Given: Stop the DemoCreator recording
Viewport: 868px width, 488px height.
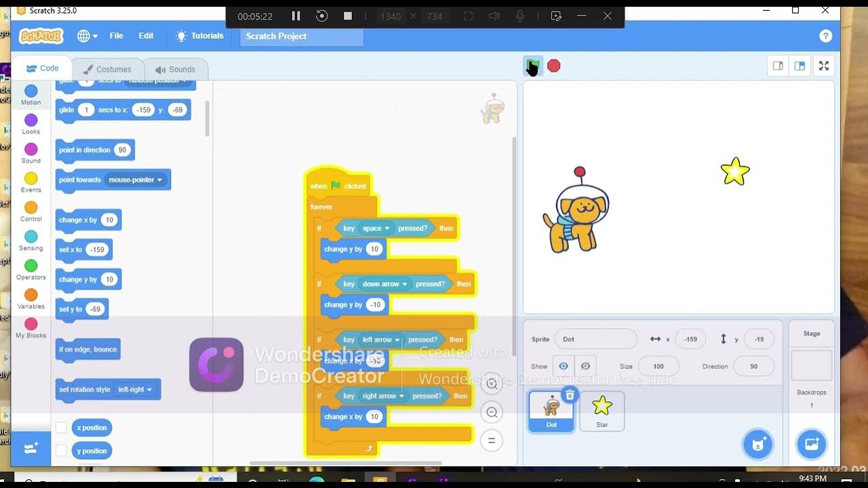Looking at the screenshot, I should pos(348,16).
